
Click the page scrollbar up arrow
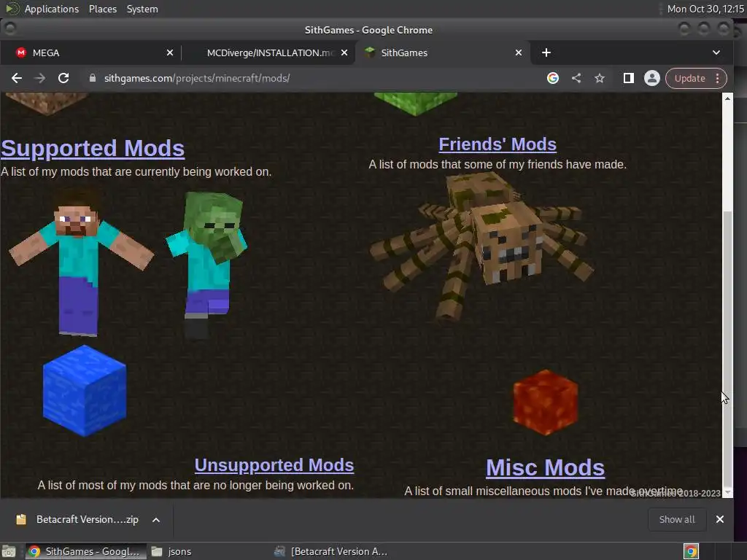[727, 98]
